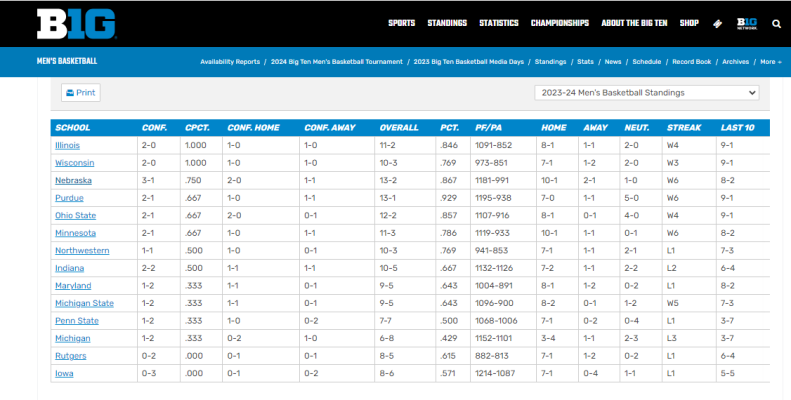The width and height of the screenshot is (791, 400).
Task: Open the Minnesota team link
Action: (76, 233)
